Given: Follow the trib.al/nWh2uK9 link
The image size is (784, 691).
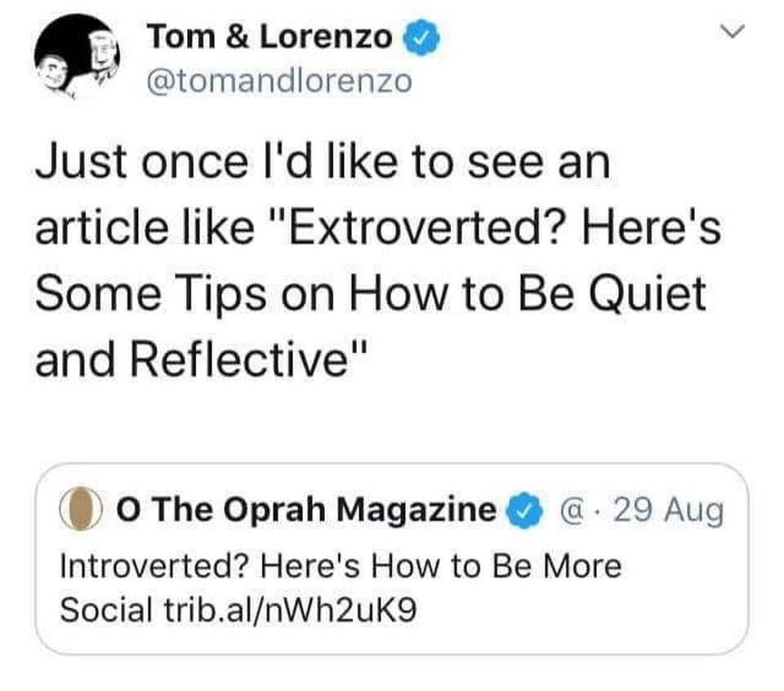Looking at the screenshot, I should point(290,609).
